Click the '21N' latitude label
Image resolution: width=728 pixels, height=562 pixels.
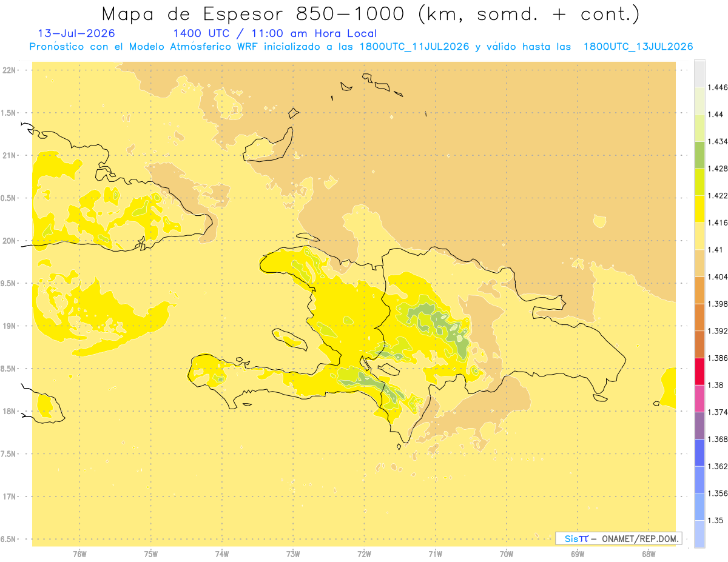coord(10,155)
